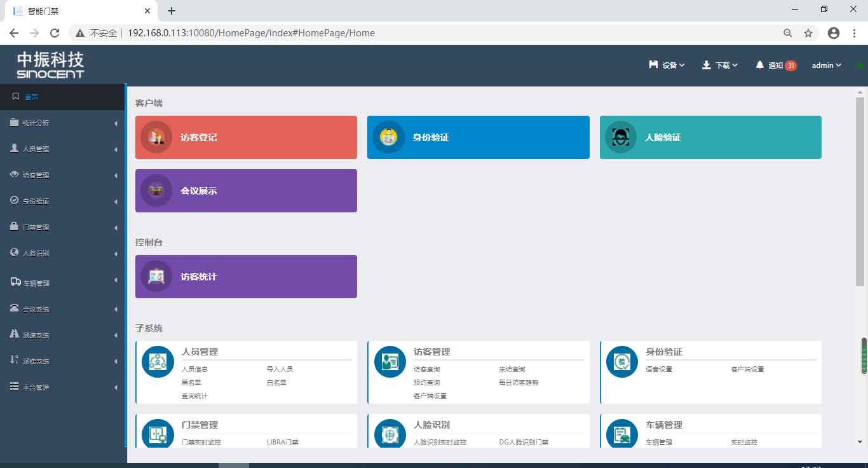Viewport: 868px width, 468px height.
Task: Bookmark this page with star icon
Action: tap(808, 33)
